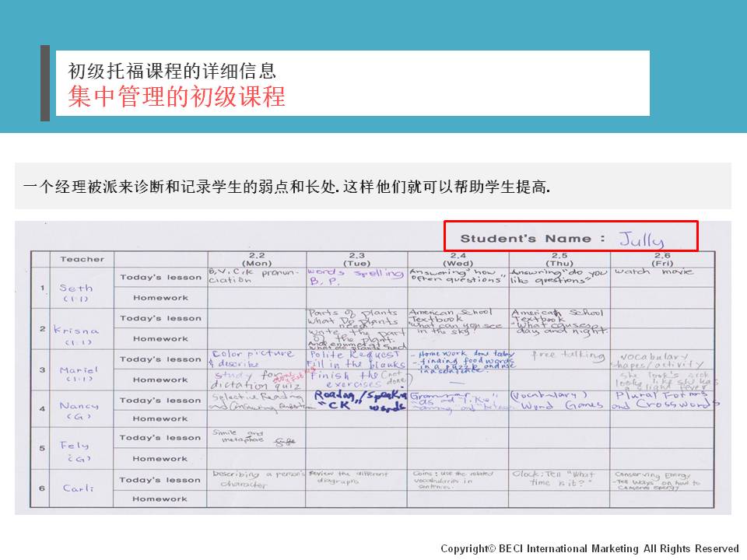Click the gray description text about the manager

tap(287, 187)
